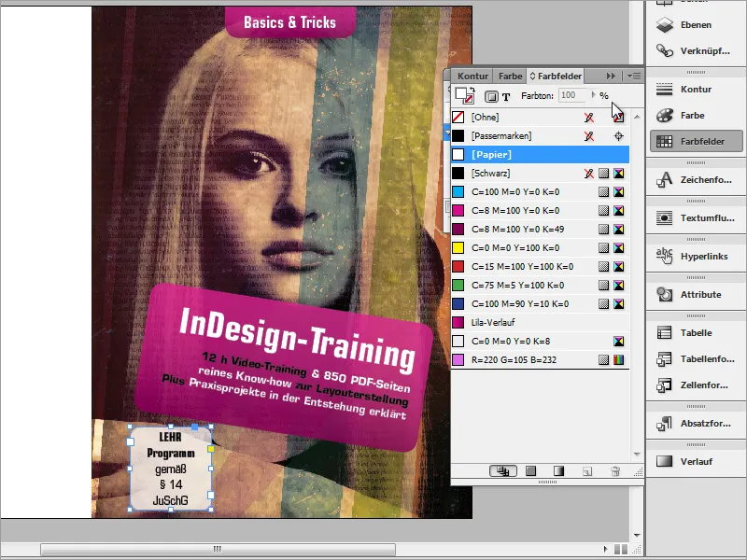
Task: Select swatch C=0 M=0 Y=0 K=8
Action: pyautogui.click(x=540, y=341)
